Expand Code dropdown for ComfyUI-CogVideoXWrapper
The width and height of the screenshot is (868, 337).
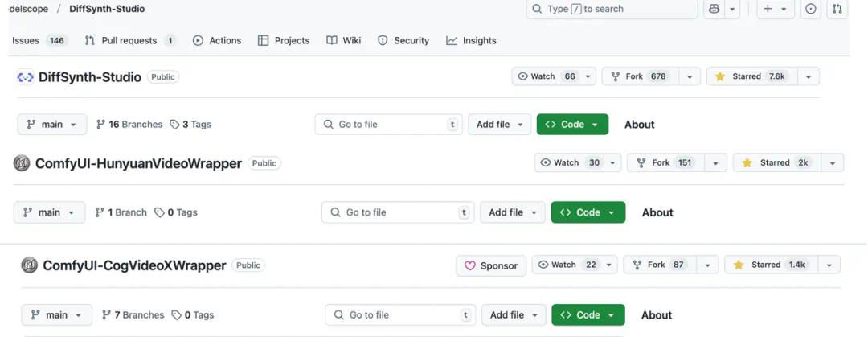click(588, 314)
